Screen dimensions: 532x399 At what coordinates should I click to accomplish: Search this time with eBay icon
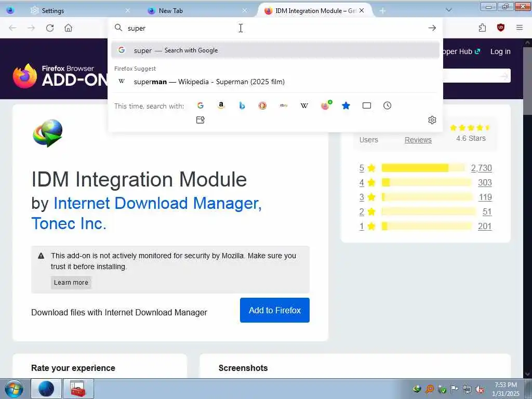pyautogui.click(x=284, y=105)
